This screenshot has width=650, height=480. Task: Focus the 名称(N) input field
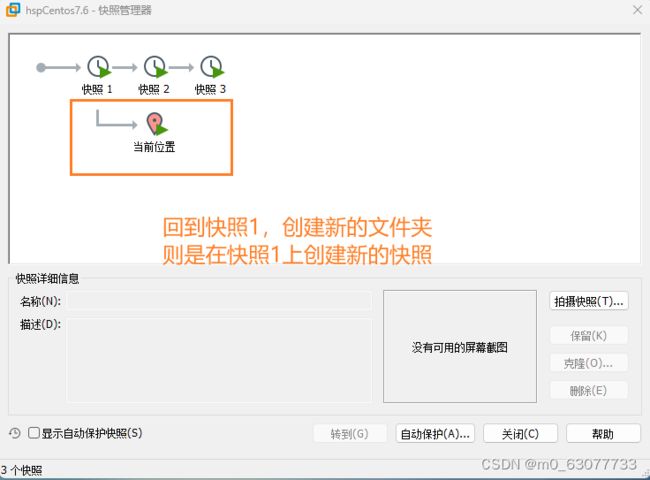tap(219, 301)
